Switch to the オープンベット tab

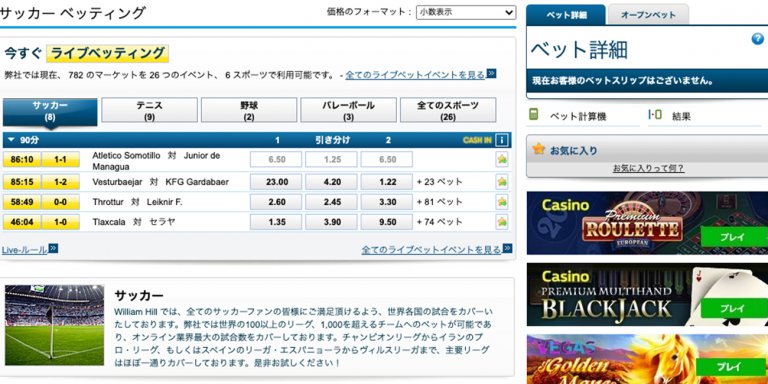(648, 15)
